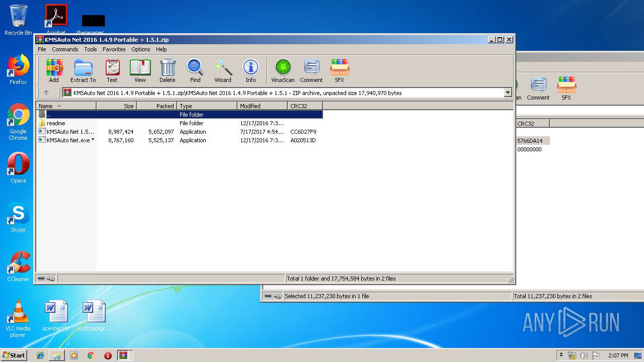
Task: Click the volume tray icon
Action: click(x=583, y=355)
